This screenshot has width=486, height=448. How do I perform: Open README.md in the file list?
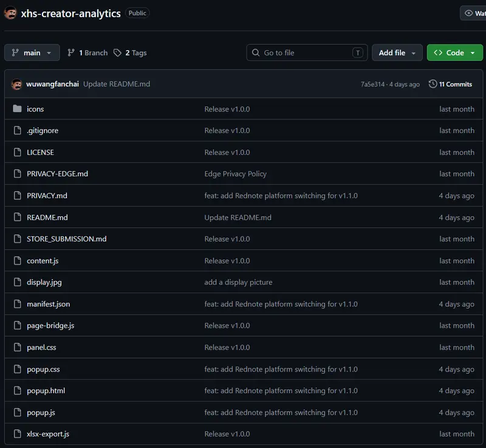pyautogui.click(x=47, y=218)
